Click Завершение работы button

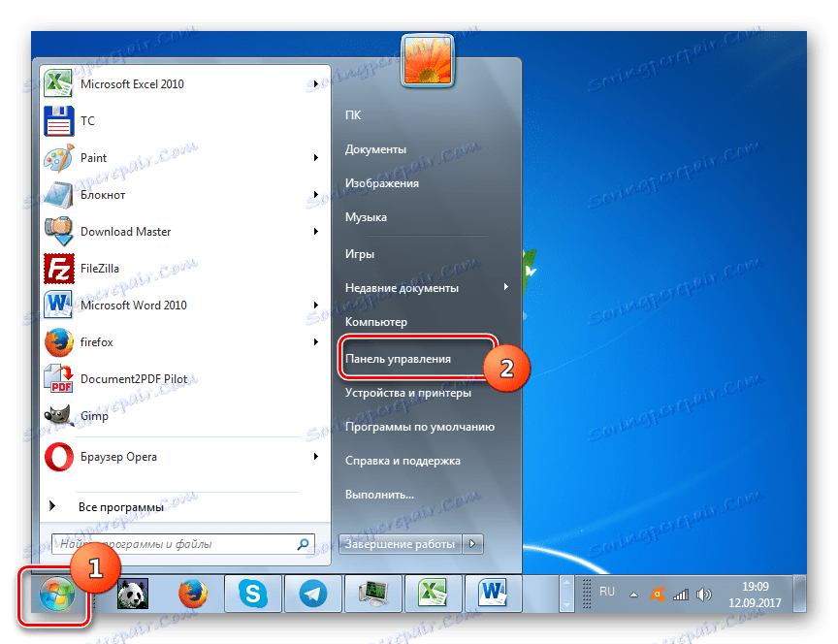point(401,544)
